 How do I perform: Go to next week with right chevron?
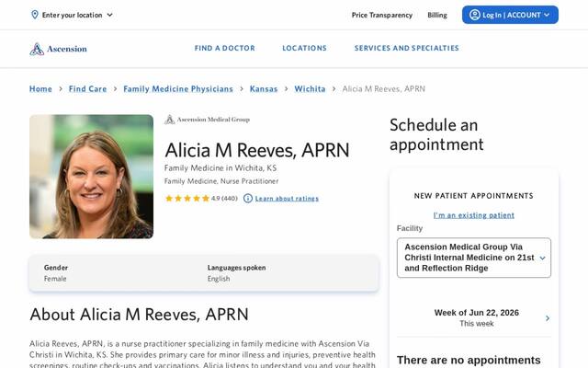pyautogui.click(x=548, y=318)
